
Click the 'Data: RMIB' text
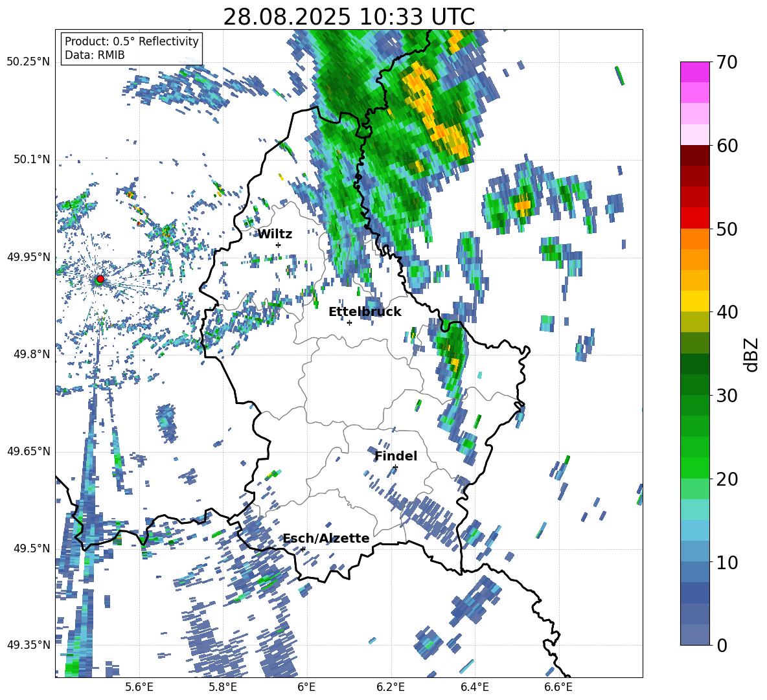[95, 55]
